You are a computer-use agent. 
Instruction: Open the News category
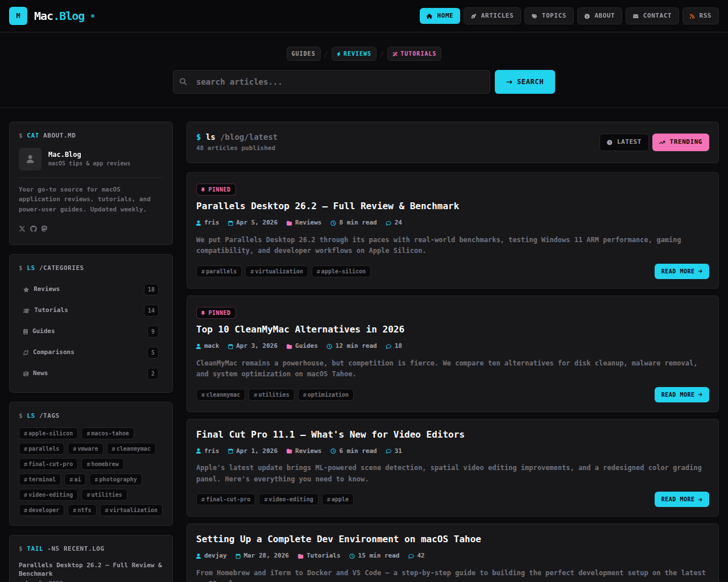pos(40,373)
